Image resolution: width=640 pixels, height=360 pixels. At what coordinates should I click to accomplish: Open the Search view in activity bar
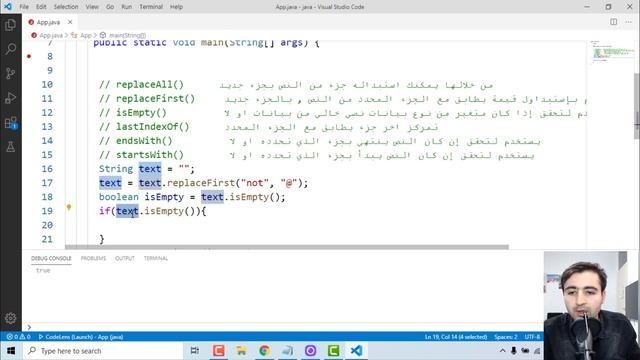point(11,49)
